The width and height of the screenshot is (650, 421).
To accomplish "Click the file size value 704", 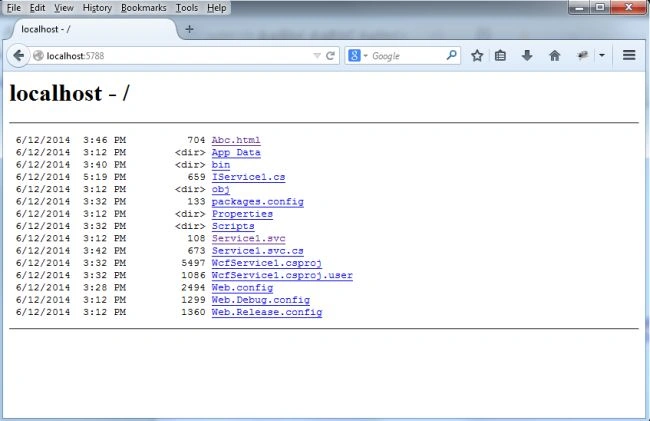I will click(x=196, y=140).
